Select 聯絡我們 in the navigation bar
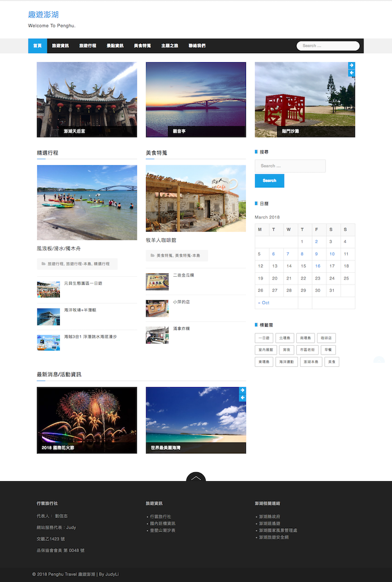The image size is (392, 582). pyautogui.click(x=197, y=46)
